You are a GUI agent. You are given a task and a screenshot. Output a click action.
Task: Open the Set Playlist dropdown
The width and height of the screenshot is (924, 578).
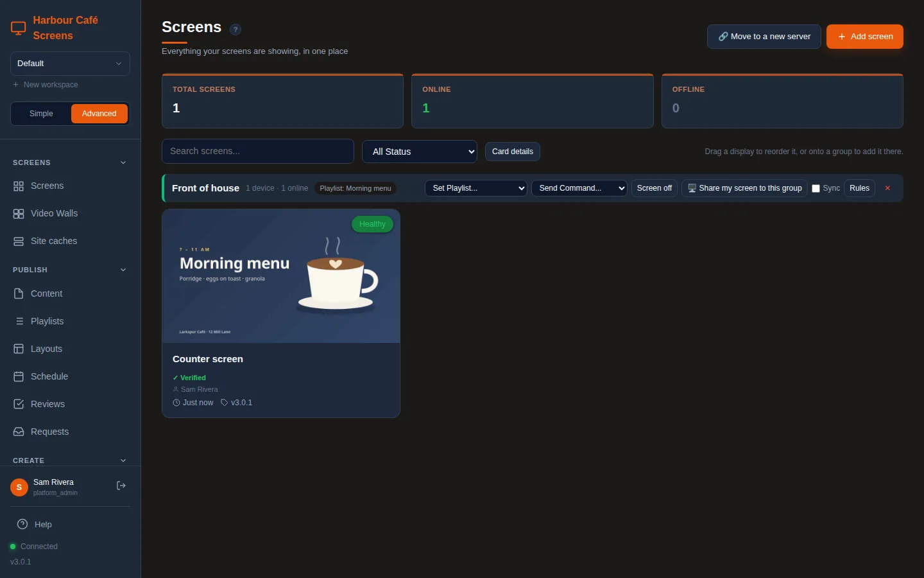476,188
